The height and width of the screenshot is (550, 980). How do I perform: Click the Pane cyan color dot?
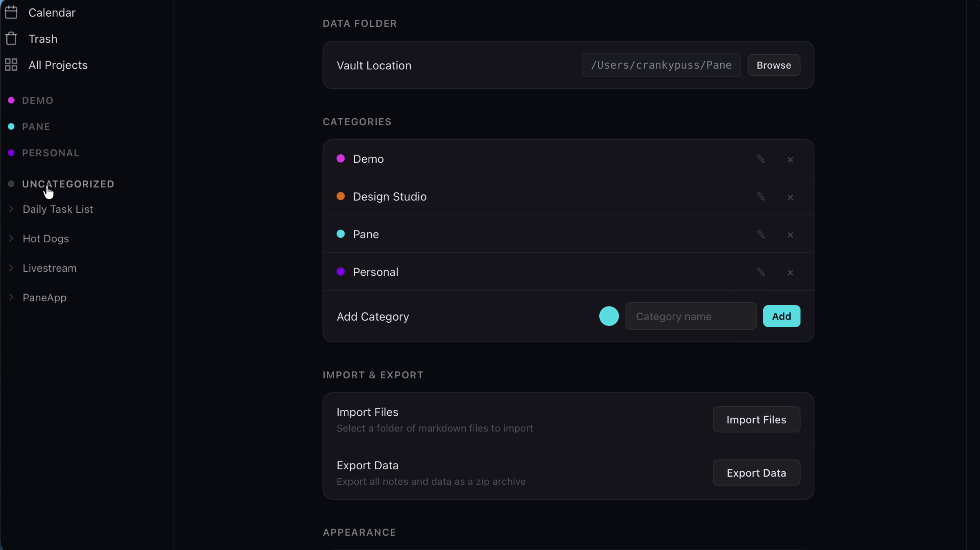pyautogui.click(x=340, y=234)
